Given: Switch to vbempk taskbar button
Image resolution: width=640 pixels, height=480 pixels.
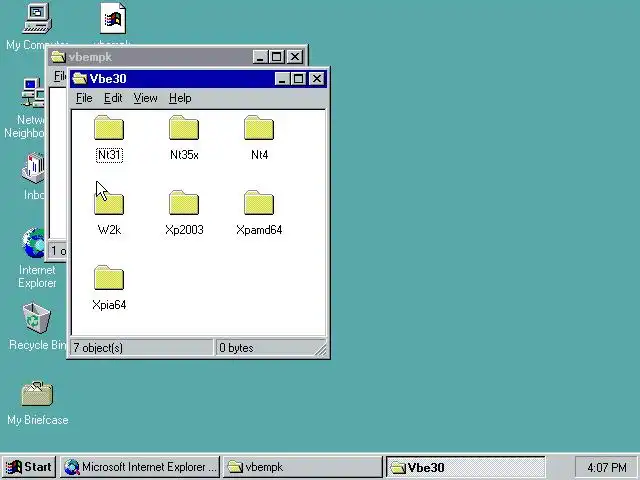Looking at the screenshot, I should click(302, 467).
